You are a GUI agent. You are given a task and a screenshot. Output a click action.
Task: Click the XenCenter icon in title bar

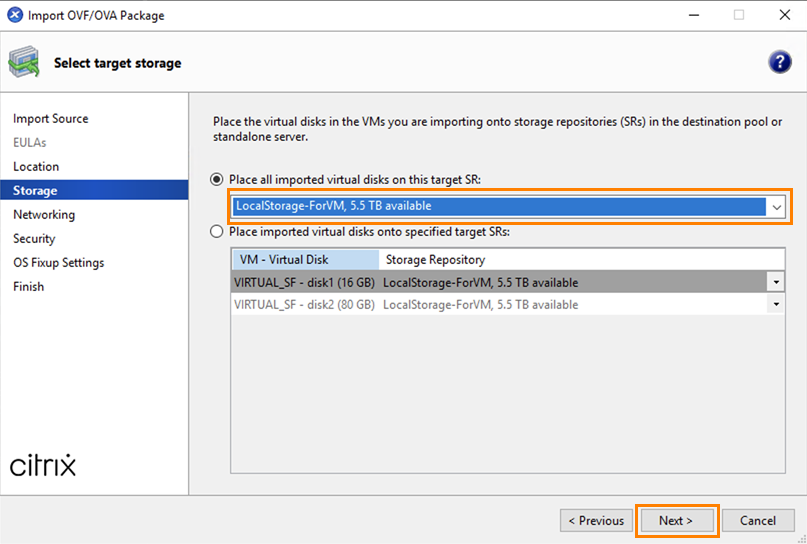(15, 15)
